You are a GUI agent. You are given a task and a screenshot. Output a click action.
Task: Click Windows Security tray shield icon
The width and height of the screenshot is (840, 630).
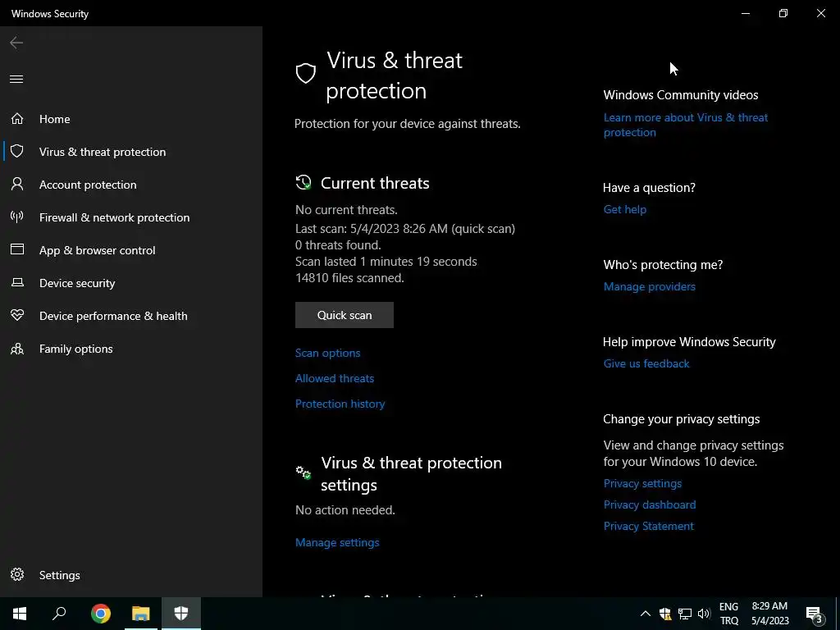coord(665,614)
